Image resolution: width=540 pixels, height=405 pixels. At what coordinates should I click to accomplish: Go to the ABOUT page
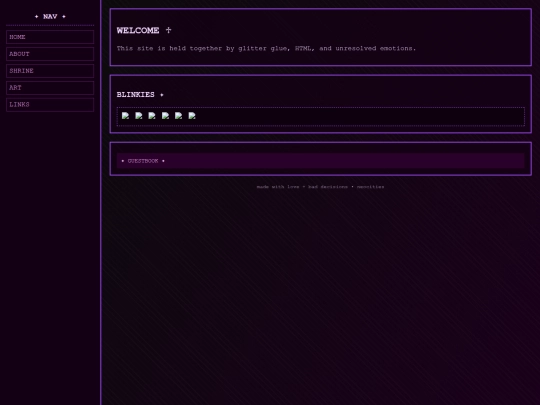[x=50, y=54]
